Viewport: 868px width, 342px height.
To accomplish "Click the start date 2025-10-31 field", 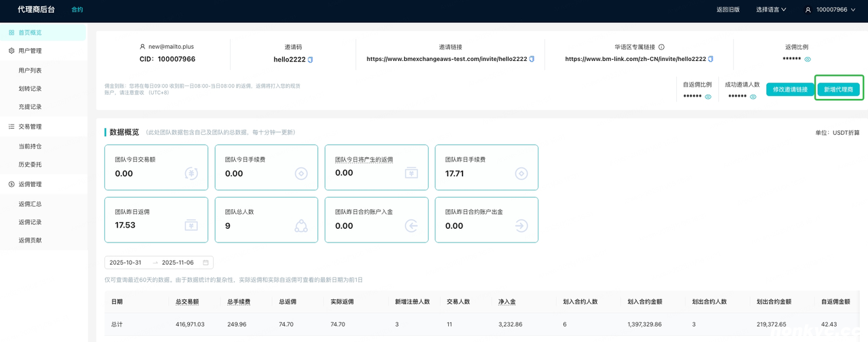I will pos(125,263).
